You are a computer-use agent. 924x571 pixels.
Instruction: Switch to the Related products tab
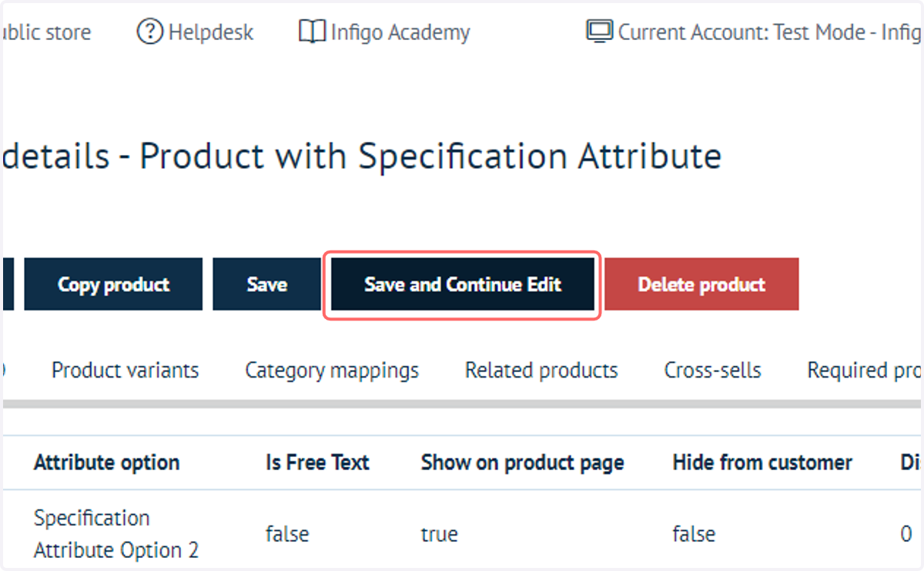click(541, 371)
